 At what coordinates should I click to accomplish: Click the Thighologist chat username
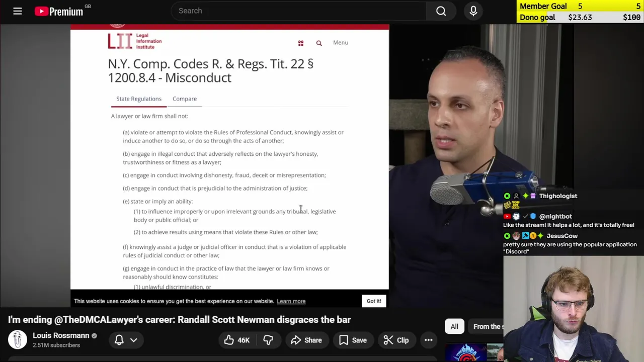558,196
